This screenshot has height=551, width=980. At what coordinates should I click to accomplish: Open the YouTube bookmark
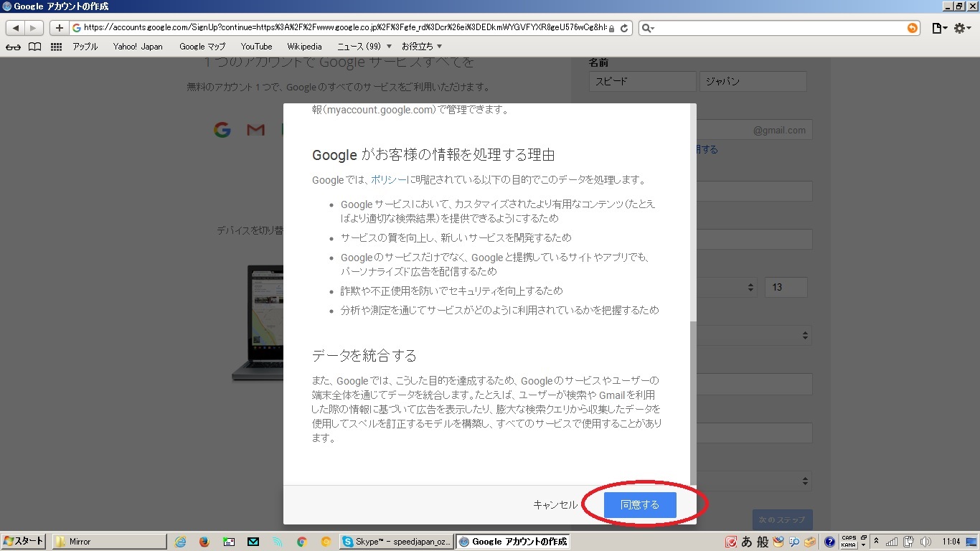(x=257, y=47)
